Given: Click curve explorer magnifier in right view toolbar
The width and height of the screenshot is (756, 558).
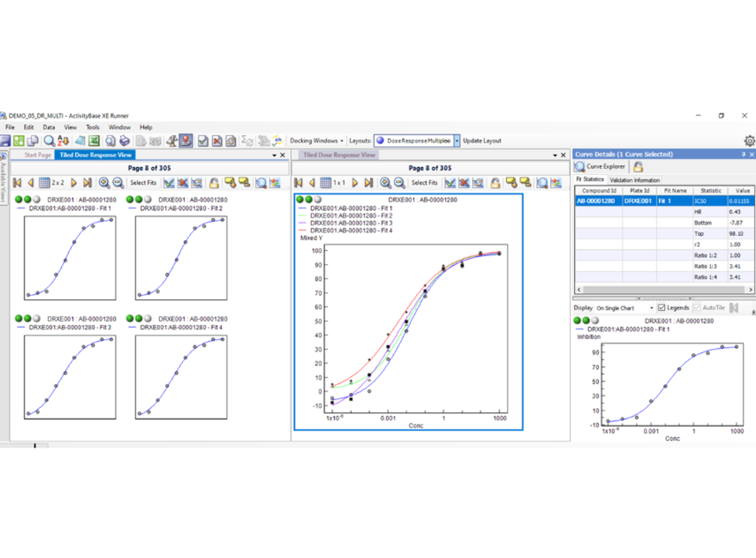Looking at the screenshot, I should click(542, 183).
